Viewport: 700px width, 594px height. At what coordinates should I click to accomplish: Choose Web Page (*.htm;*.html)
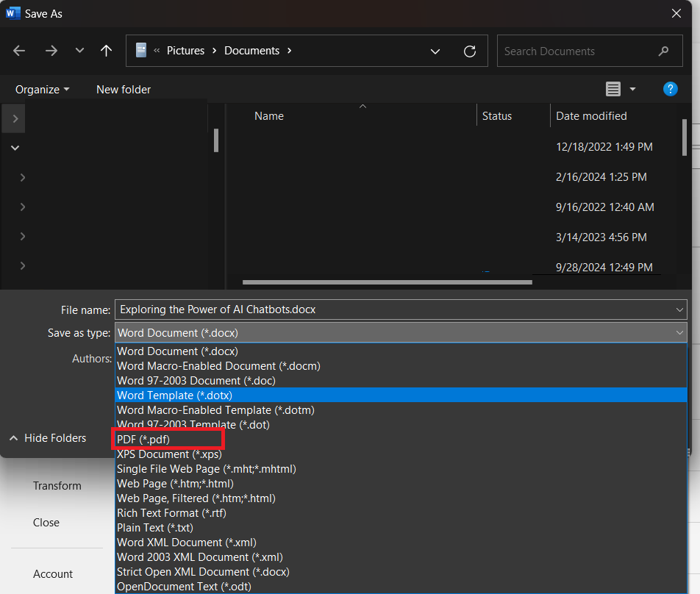tap(401, 484)
